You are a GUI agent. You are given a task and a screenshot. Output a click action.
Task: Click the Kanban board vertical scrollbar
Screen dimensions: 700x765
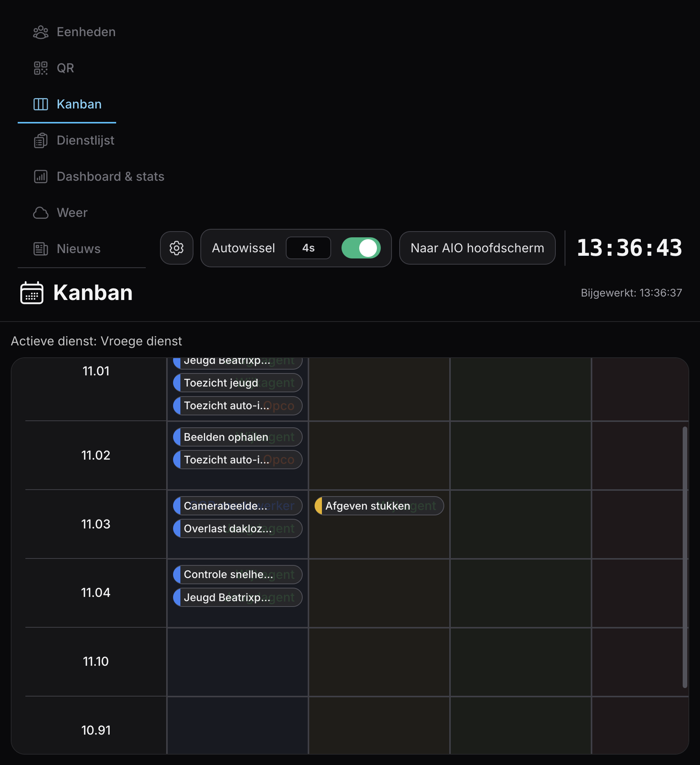[685, 557]
